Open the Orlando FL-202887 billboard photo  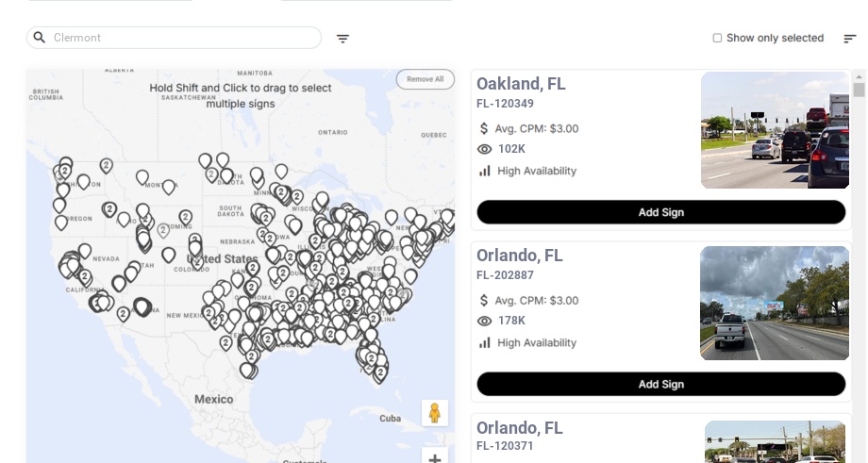click(x=775, y=303)
